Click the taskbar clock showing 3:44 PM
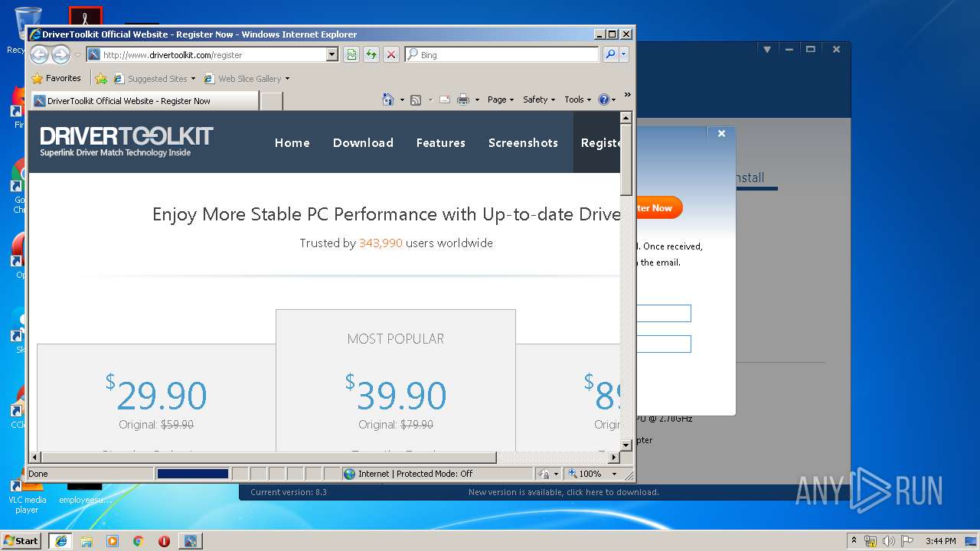 pyautogui.click(x=940, y=541)
